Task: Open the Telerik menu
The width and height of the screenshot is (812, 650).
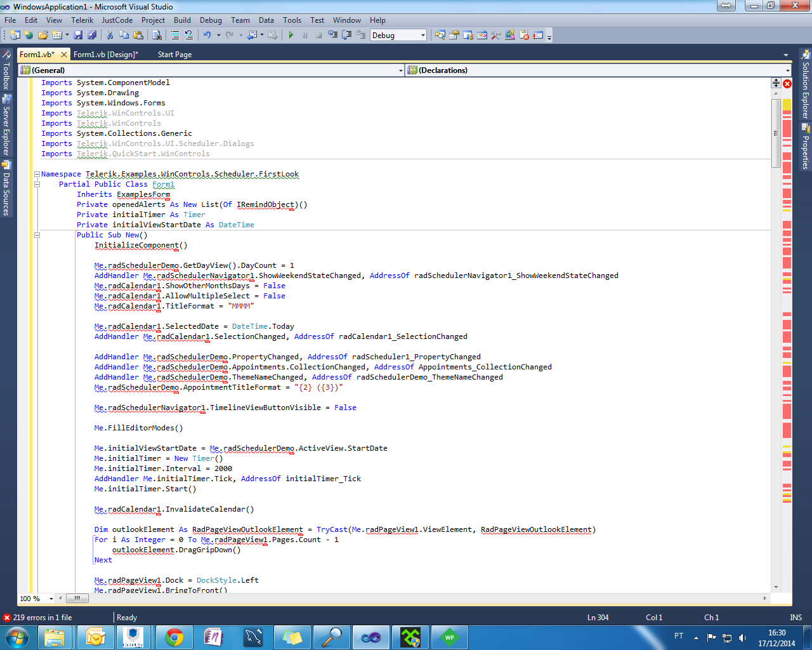Action: coord(82,20)
